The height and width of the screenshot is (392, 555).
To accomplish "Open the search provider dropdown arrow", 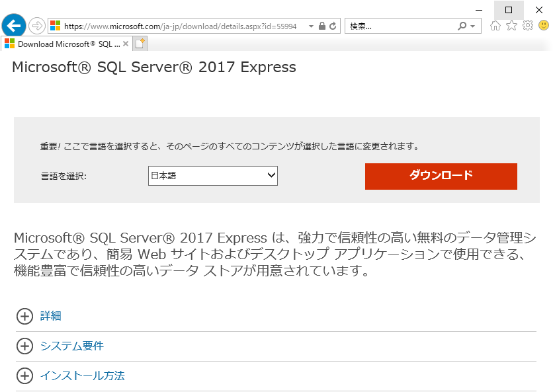I will click(472, 26).
